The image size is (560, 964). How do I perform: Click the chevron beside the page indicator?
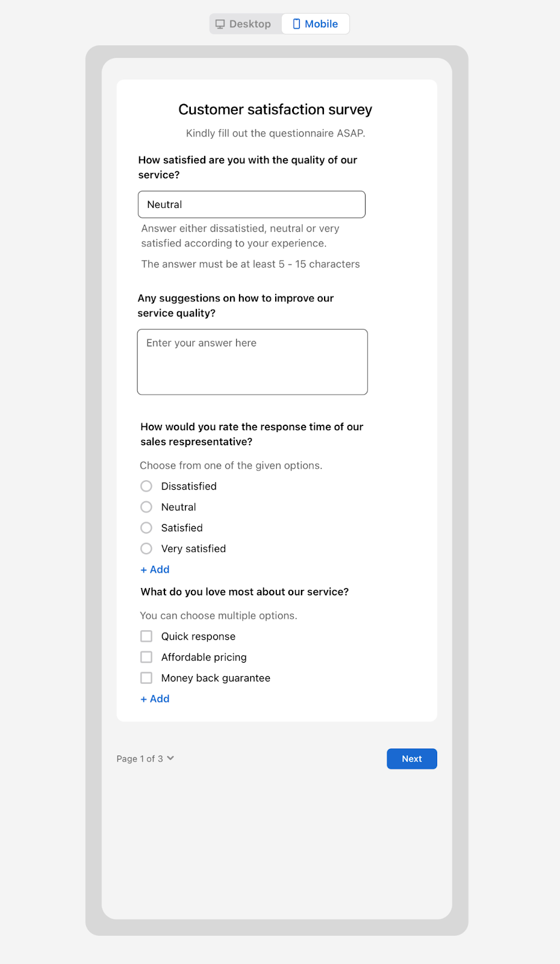coord(170,758)
